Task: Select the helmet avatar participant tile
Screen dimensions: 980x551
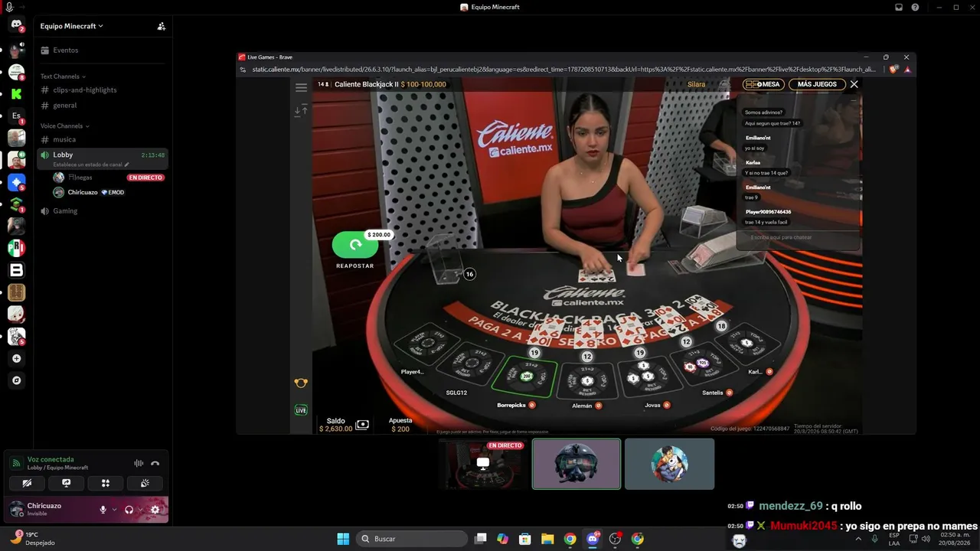Action: 577,464
